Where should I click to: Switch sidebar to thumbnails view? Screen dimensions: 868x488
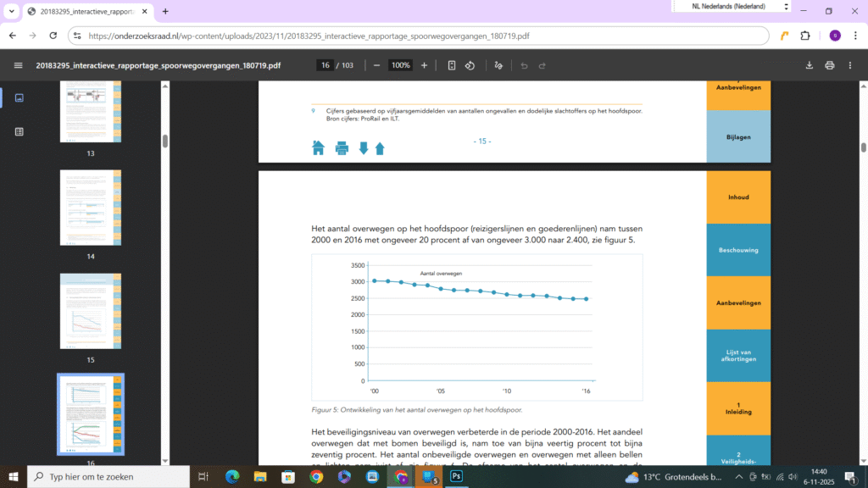[x=19, y=97]
